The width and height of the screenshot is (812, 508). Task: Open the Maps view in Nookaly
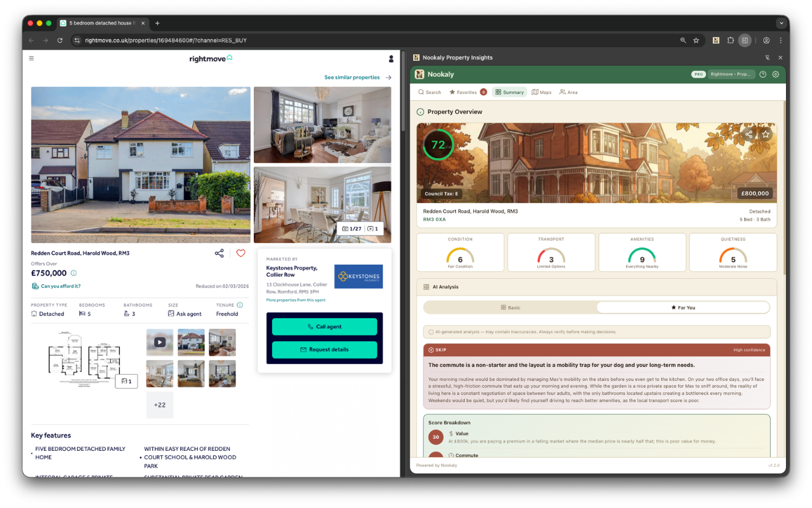(541, 92)
